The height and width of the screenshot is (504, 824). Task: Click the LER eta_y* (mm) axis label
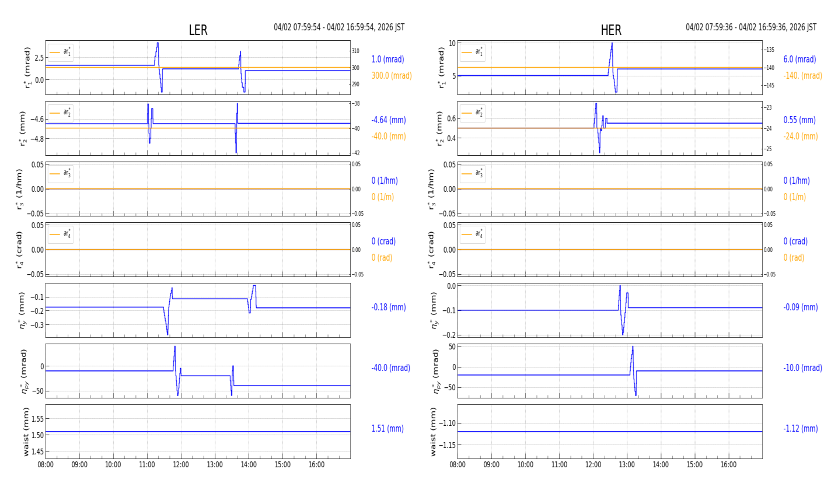22,310
